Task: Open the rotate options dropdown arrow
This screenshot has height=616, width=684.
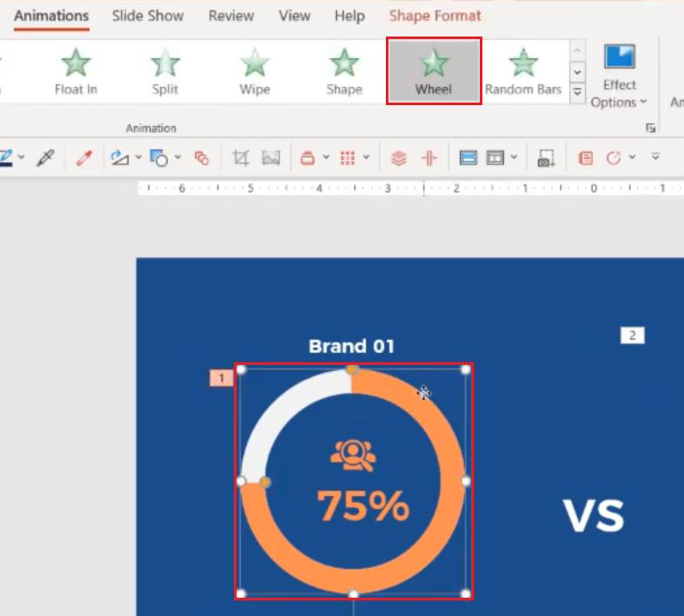Action: (x=138, y=157)
